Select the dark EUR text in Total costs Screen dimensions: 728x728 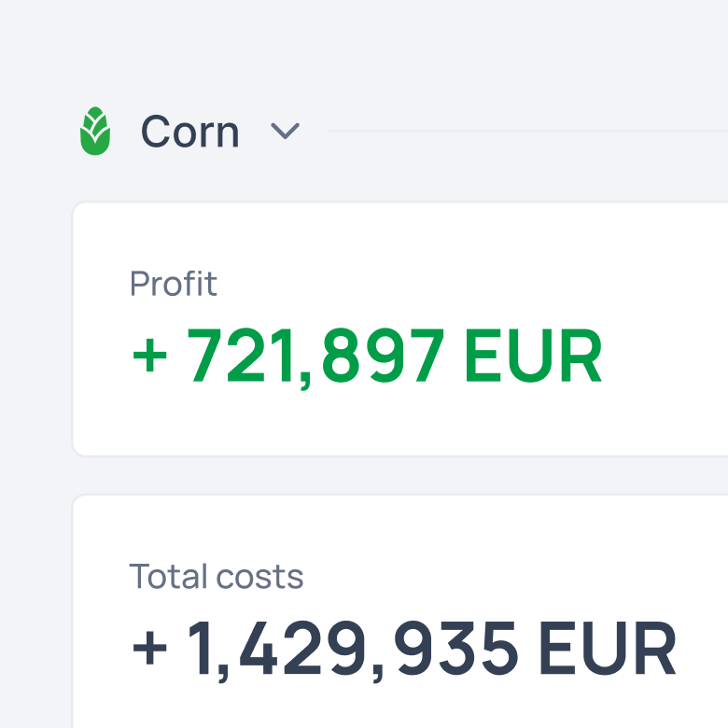pos(608,648)
